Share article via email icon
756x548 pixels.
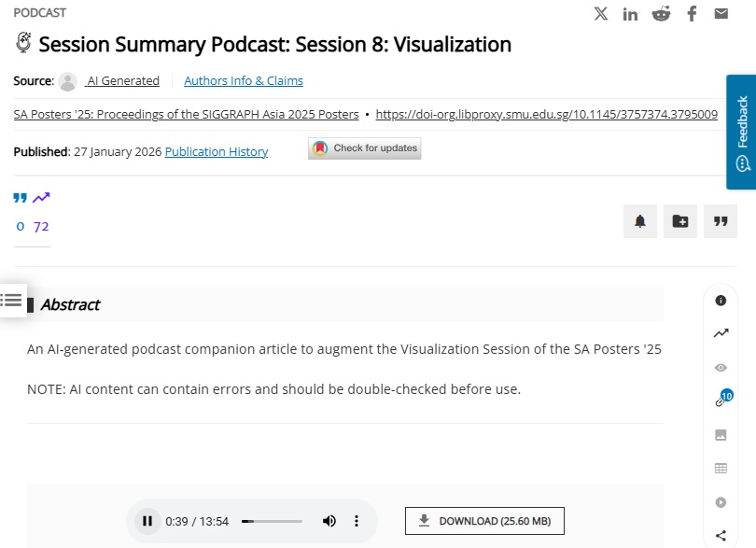point(721,13)
